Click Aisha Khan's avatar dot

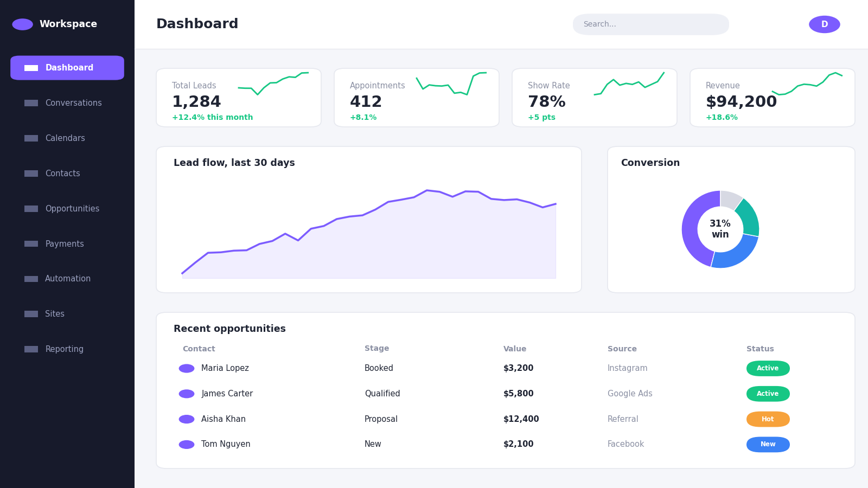pos(187,419)
